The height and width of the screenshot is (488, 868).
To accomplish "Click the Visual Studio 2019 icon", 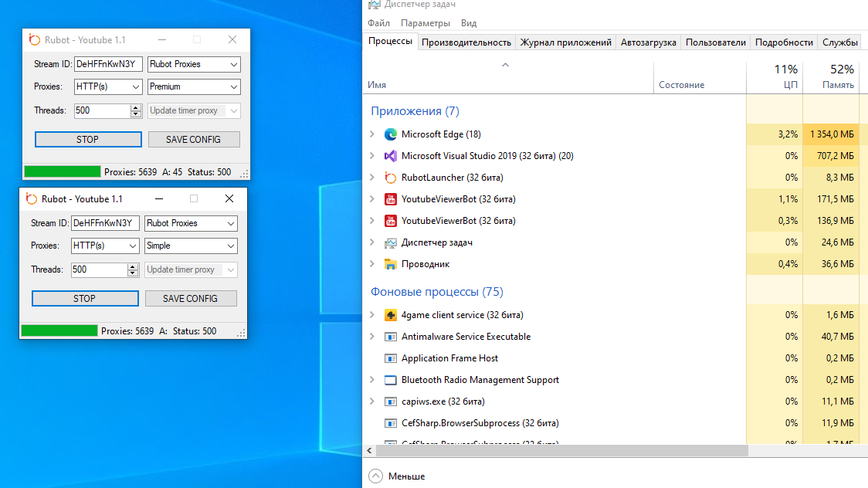I will coord(390,156).
